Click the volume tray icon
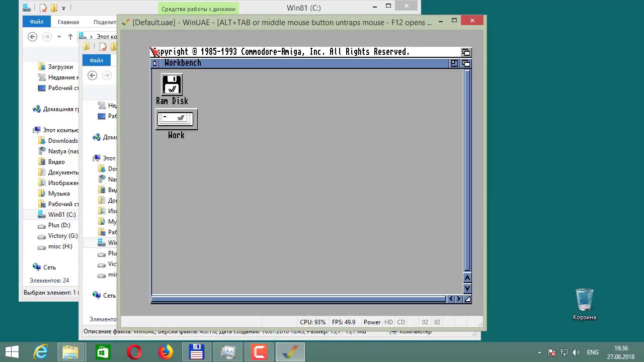The width and height of the screenshot is (644, 362). click(576, 352)
